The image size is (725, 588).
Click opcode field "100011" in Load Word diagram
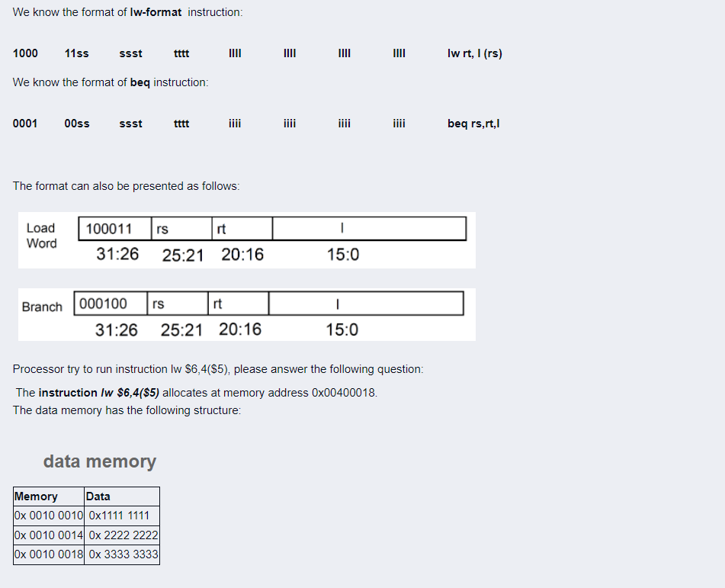click(111, 227)
